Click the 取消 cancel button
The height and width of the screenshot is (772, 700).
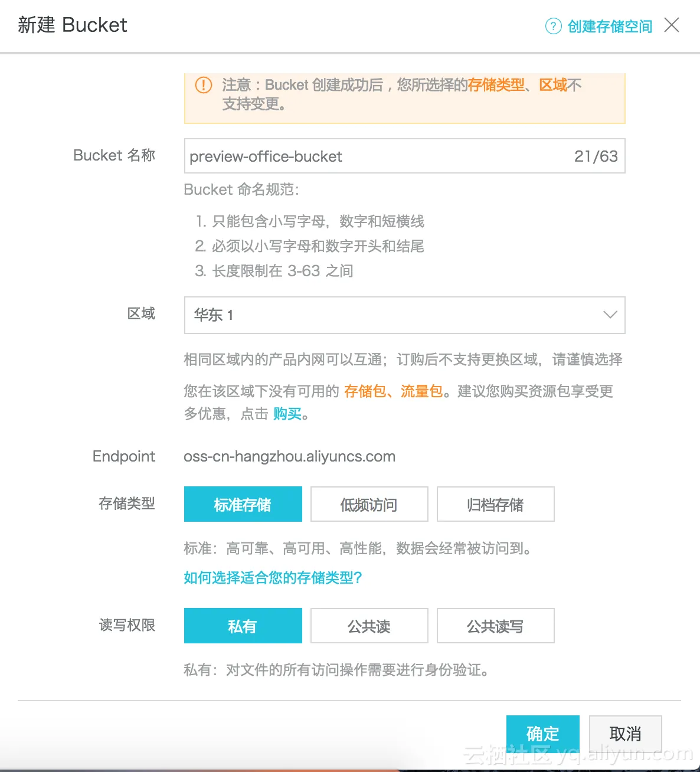(x=625, y=734)
